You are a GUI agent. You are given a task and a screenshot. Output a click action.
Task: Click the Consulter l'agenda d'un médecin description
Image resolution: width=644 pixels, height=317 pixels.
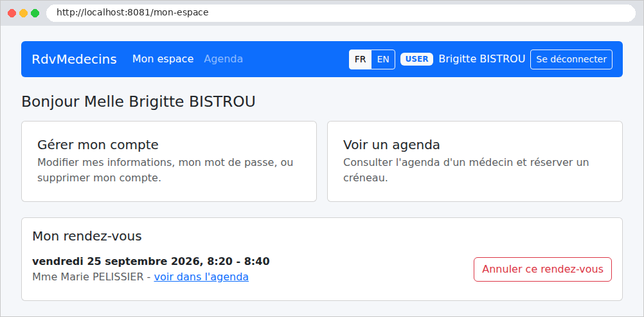pyautogui.click(x=466, y=170)
